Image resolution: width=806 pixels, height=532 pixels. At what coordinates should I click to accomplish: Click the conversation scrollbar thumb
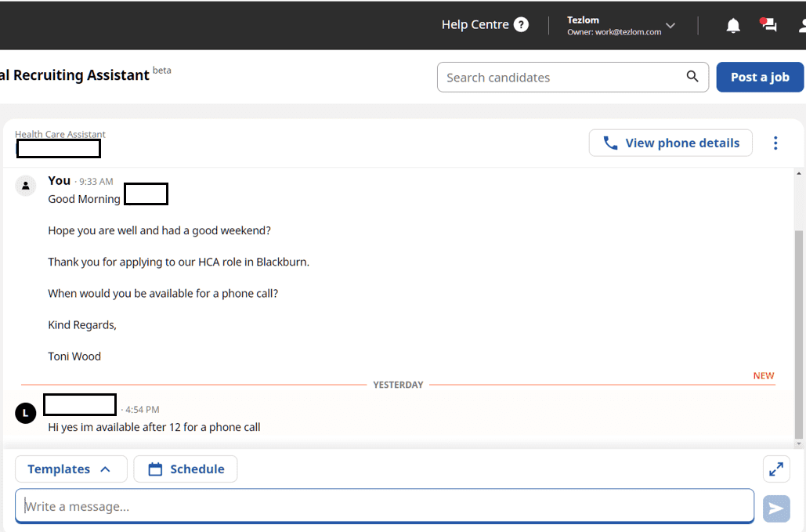click(798, 334)
